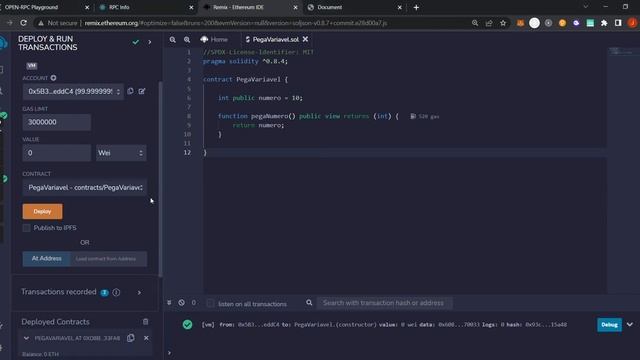Switch to OPEN-RPC Playground browser tab
640x360 pixels.
click(45, 7)
